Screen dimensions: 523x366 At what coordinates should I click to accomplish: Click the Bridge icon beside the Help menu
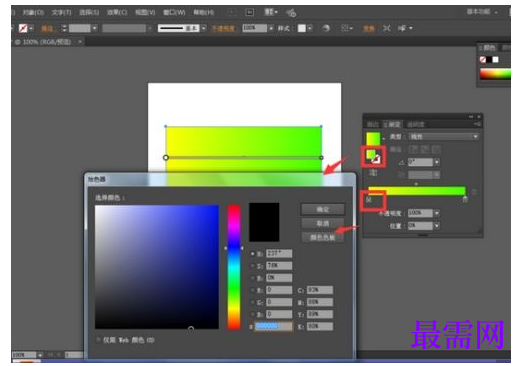(249, 13)
